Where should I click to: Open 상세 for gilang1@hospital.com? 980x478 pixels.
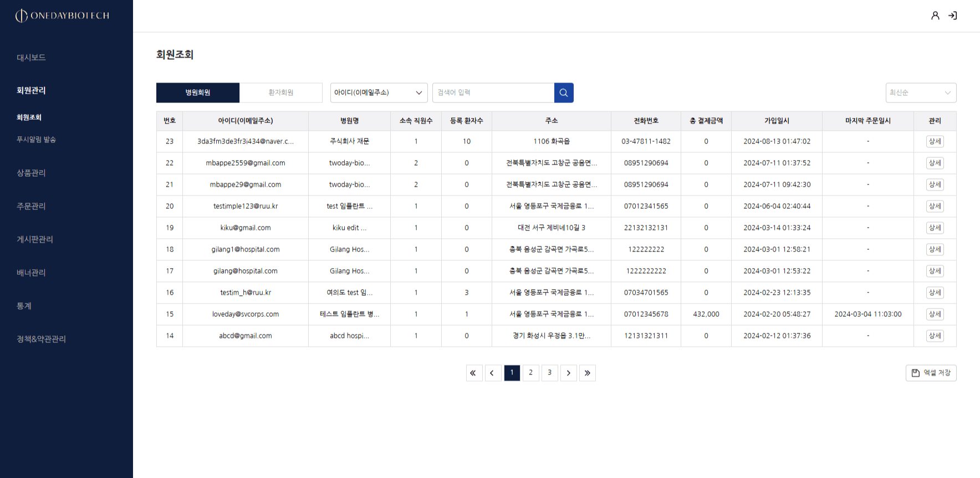point(935,249)
